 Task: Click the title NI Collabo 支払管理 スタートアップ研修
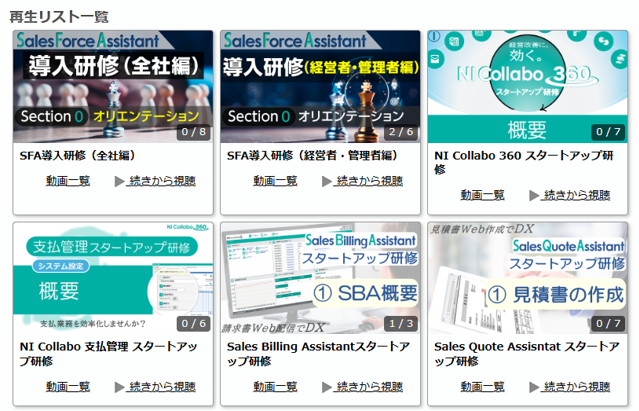[108, 354]
